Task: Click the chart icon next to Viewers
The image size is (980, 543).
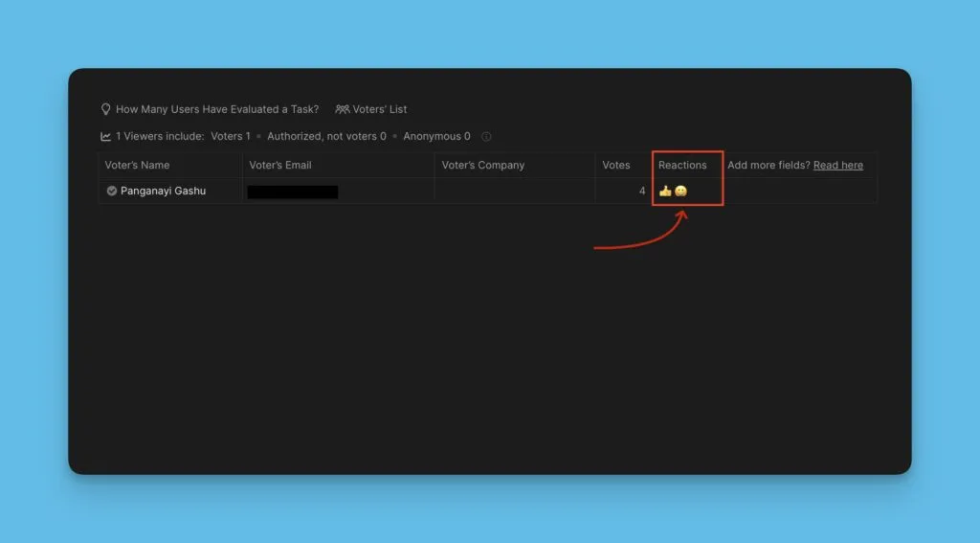Action: 106,137
